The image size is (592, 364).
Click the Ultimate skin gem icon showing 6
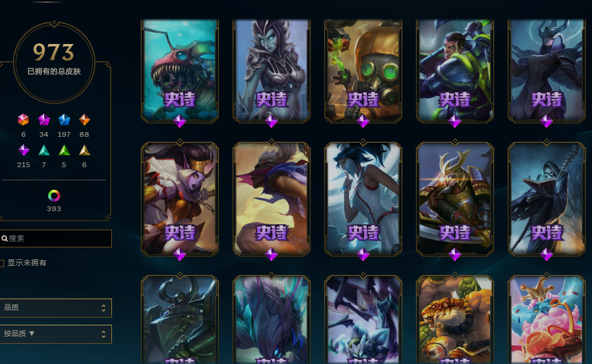(x=23, y=120)
